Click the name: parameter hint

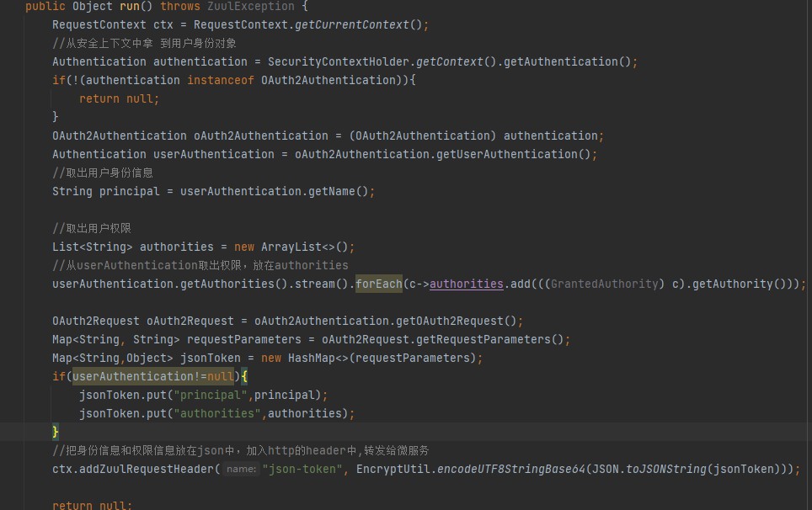(241, 469)
